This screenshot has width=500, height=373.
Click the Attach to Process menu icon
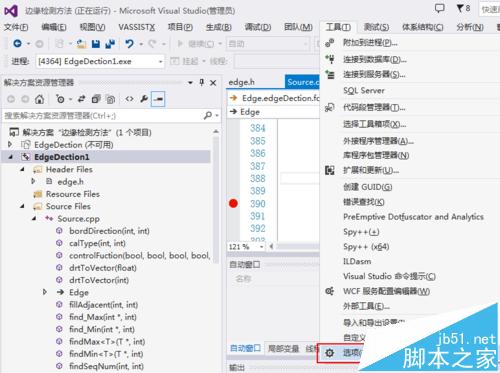(330, 43)
